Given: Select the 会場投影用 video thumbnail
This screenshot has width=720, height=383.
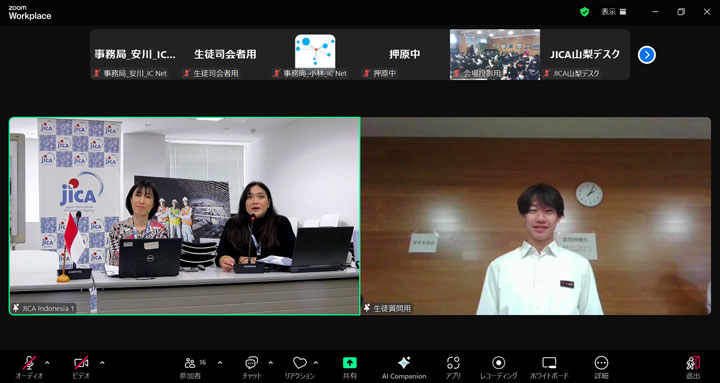Looking at the screenshot, I should [495, 54].
